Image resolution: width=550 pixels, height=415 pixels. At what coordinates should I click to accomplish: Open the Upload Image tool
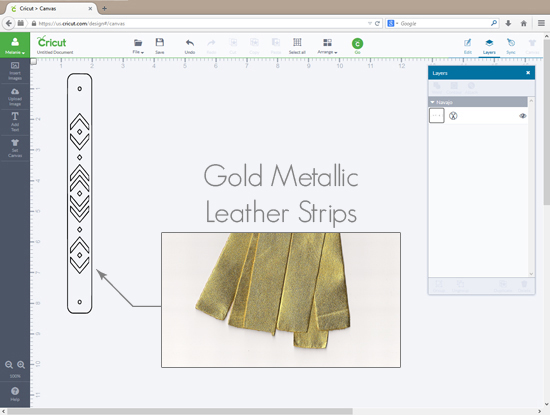click(15, 97)
